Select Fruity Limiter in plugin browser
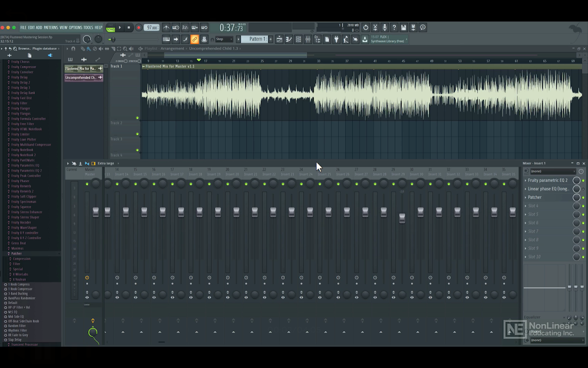The image size is (588, 368). click(20, 134)
